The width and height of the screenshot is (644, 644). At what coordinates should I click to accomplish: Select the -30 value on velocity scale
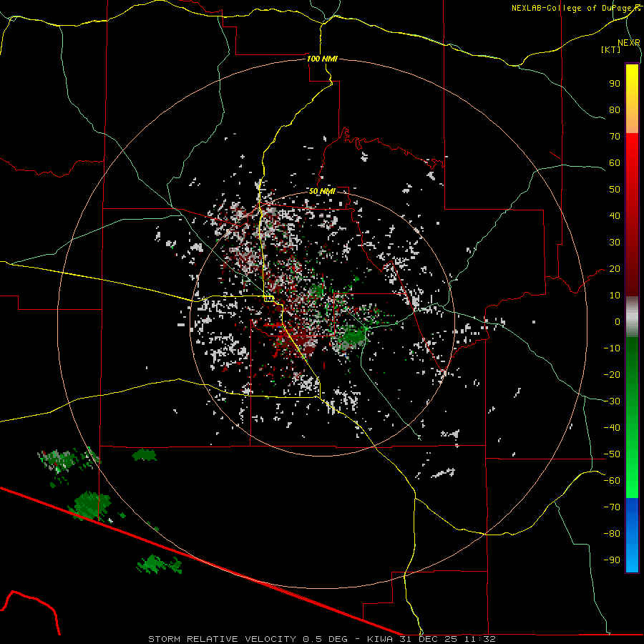pyautogui.click(x=612, y=401)
